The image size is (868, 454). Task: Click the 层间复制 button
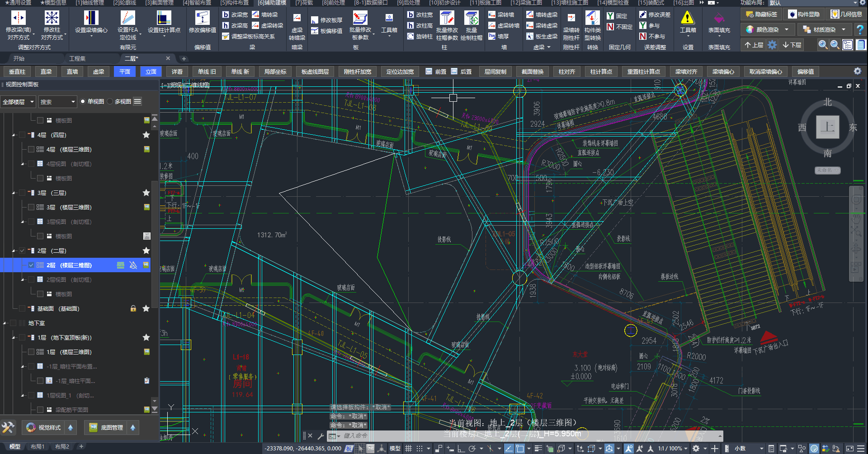pos(495,71)
